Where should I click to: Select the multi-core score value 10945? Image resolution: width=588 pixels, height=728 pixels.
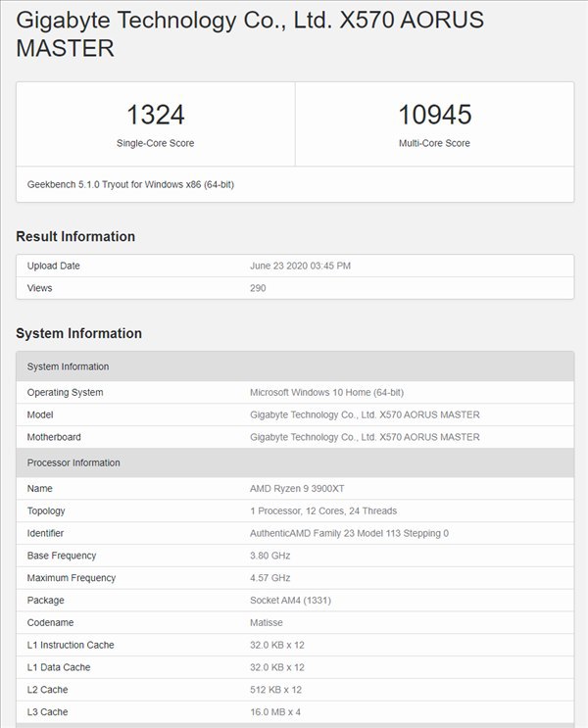435,115
